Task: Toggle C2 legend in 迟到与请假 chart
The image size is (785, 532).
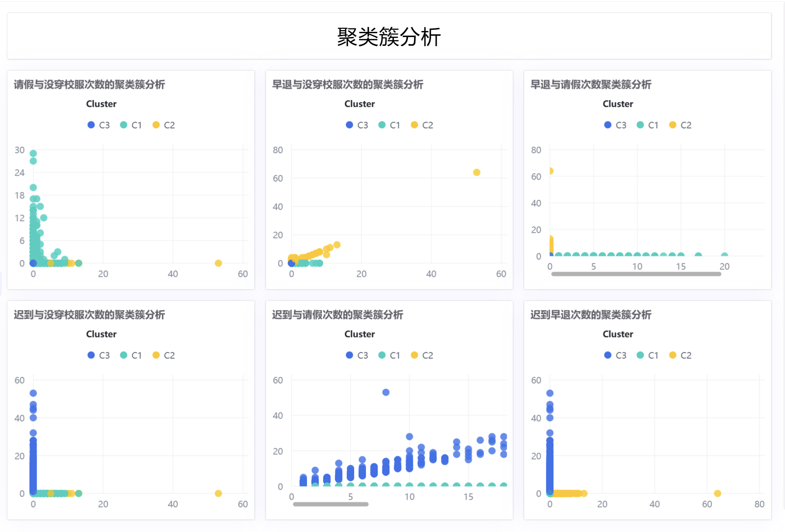Action: click(x=422, y=355)
